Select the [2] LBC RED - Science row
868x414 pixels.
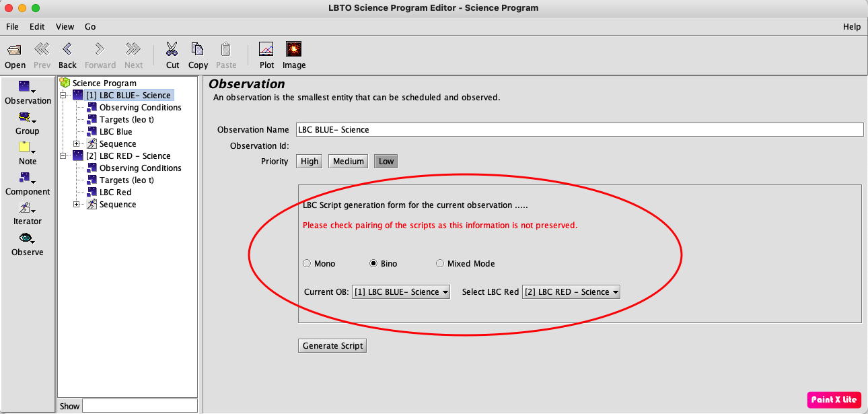(128, 156)
